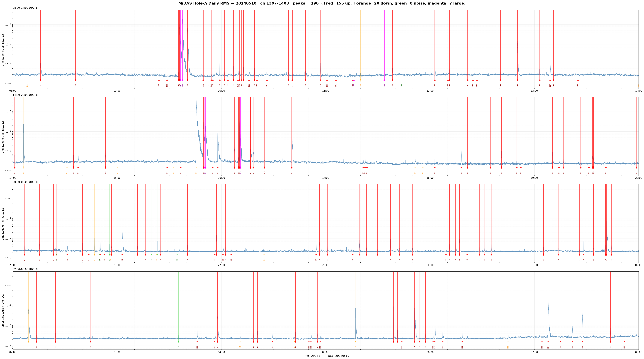Click the red arrow marker above peak 145
The width and height of the screenshot is (644, 359).
pyautogui.click(x=544, y=254)
